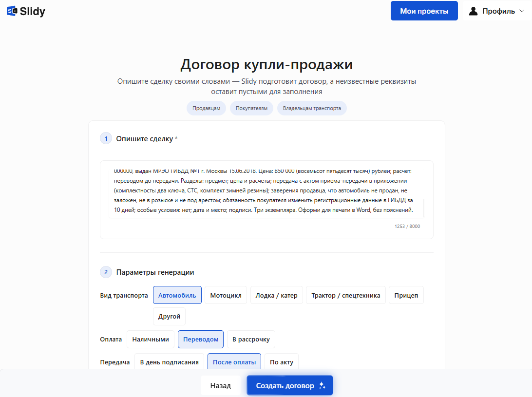Click the description text area scrollbar

(x=424, y=207)
